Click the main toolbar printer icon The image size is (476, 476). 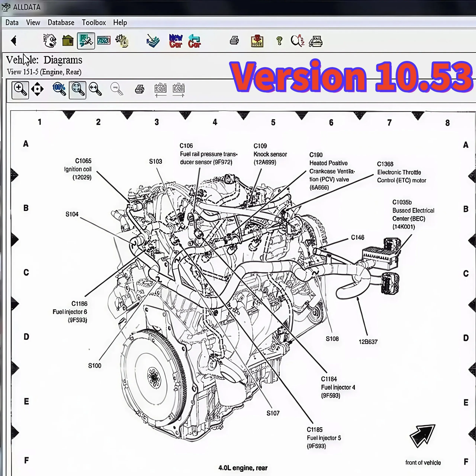click(x=234, y=40)
